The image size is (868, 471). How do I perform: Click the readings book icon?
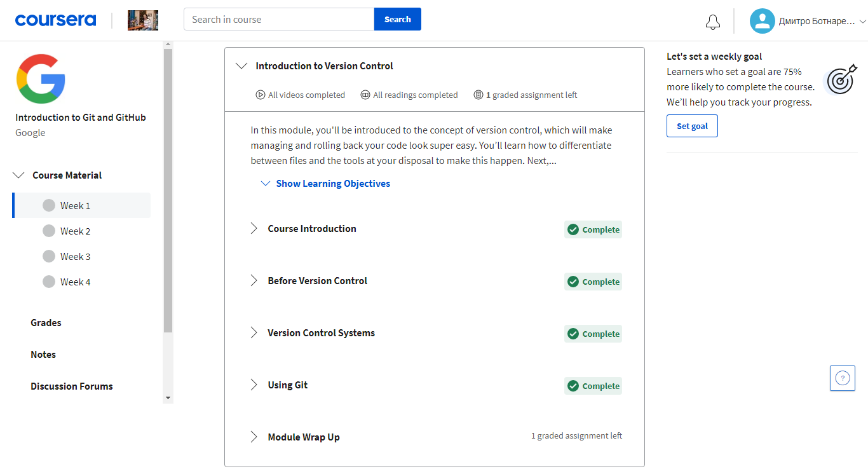click(x=365, y=95)
